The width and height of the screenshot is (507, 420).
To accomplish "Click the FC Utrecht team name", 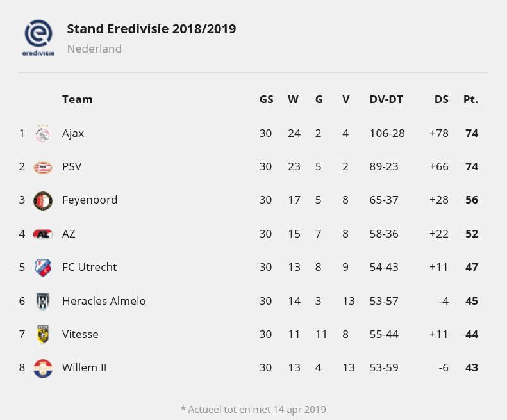I will 89,267.
